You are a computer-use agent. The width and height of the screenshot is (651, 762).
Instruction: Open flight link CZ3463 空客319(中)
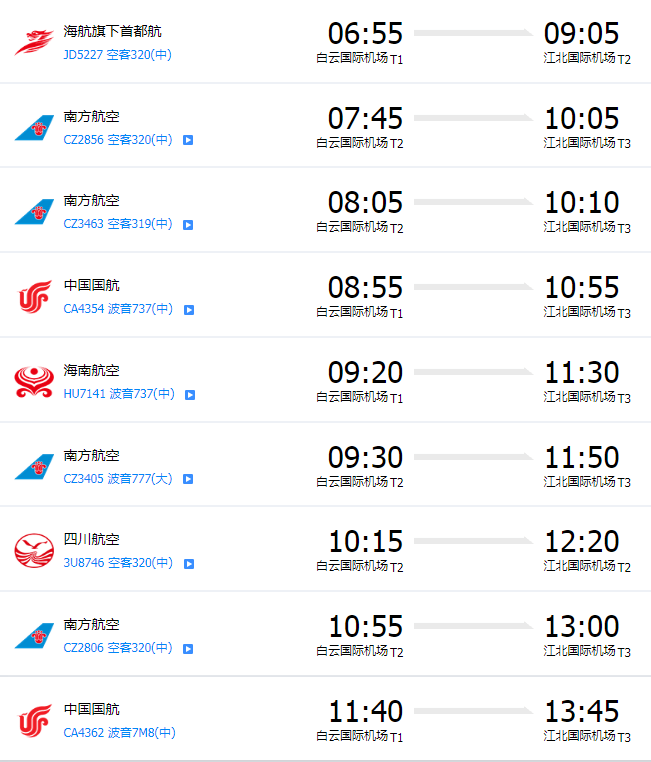tap(118, 224)
